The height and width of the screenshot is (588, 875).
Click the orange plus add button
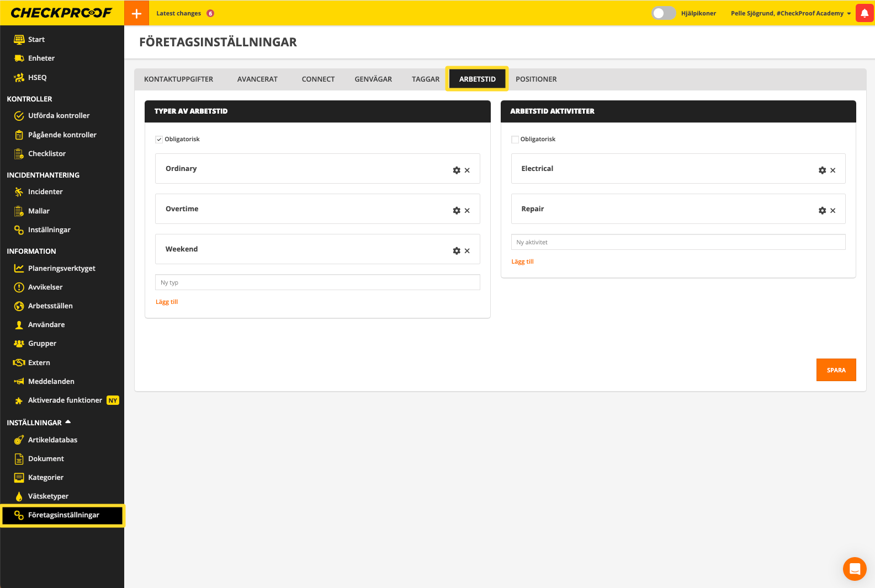point(136,13)
